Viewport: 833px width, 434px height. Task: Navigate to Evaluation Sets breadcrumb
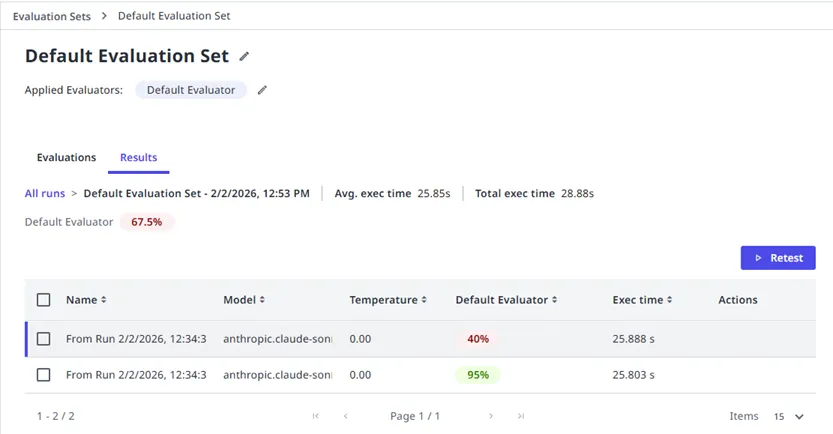pos(51,16)
